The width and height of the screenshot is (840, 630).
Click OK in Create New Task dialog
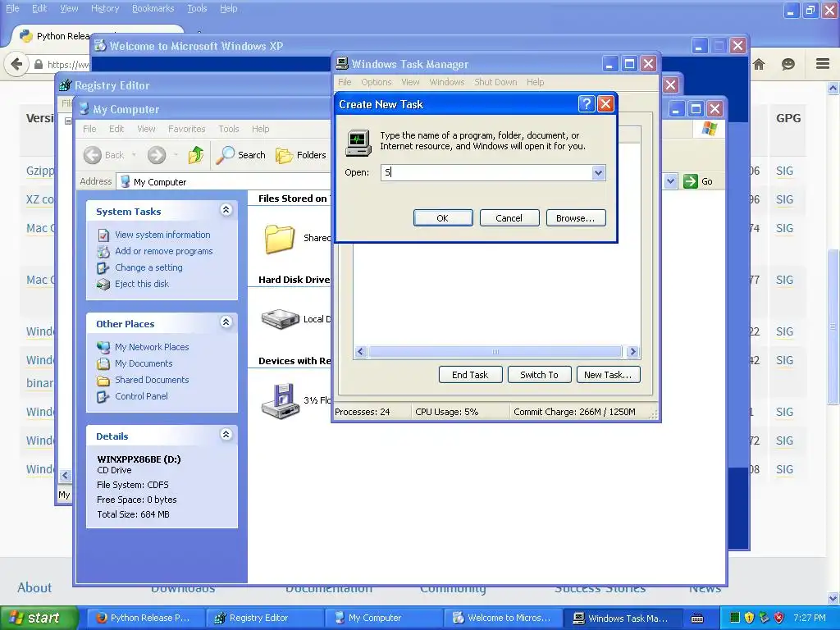442,218
